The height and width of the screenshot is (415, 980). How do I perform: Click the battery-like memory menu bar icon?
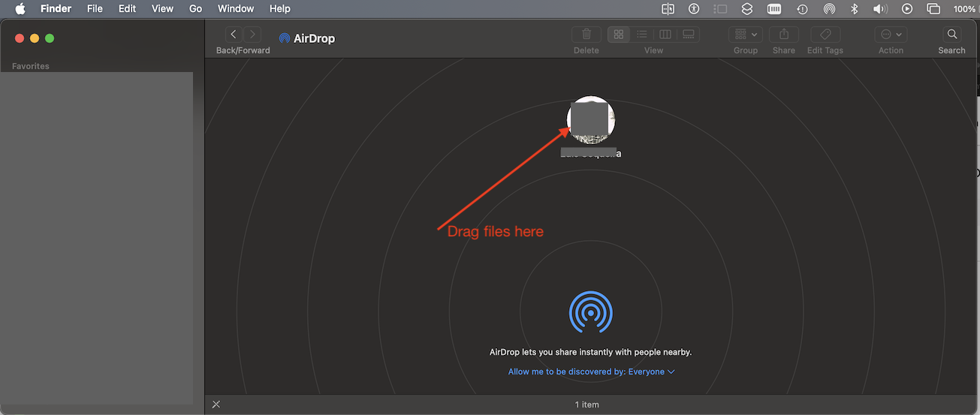775,9
